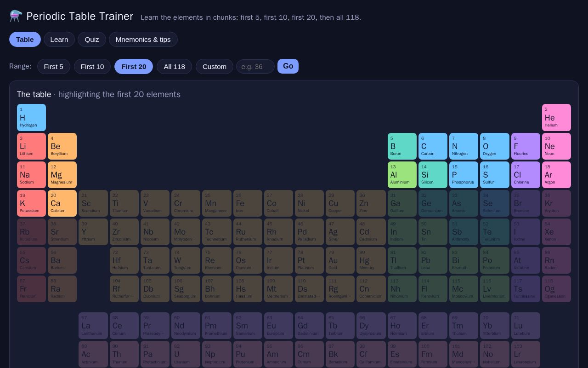Select the Hydrogen element cell
Image resolution: width=588 pixels, height=368 pixels.
(x=31, y=117)
